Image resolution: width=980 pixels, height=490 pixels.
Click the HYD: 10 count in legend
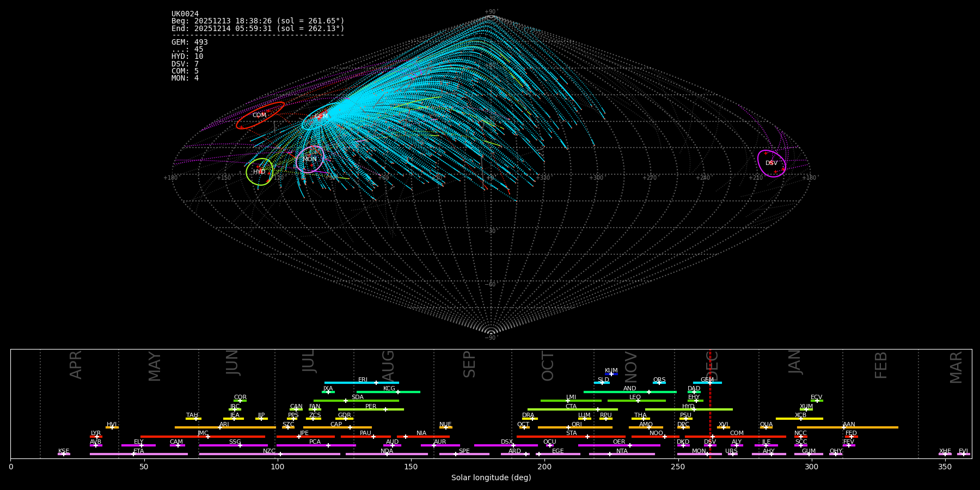(187, 57)
